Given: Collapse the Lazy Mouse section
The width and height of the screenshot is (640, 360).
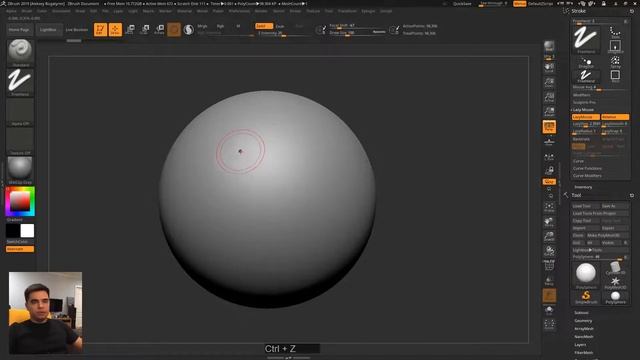Looking at the screenshot, I should click(583, 110).
